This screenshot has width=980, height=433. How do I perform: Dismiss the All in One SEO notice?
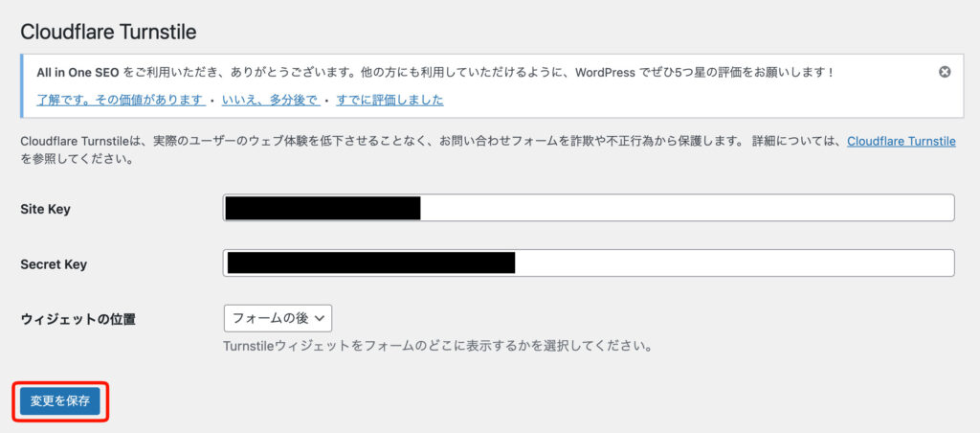coord(945,72)
